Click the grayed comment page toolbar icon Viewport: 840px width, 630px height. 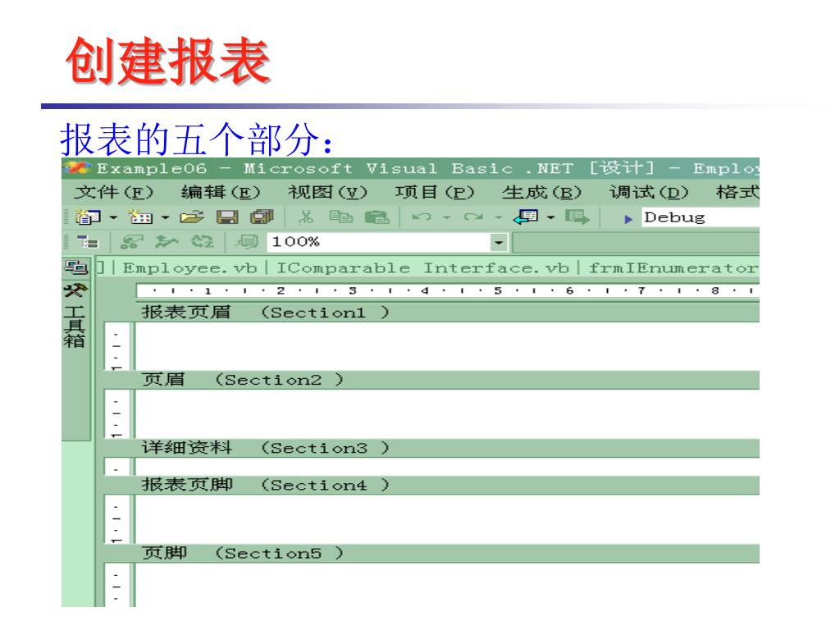pyautogui.click(x=247, y=242)
